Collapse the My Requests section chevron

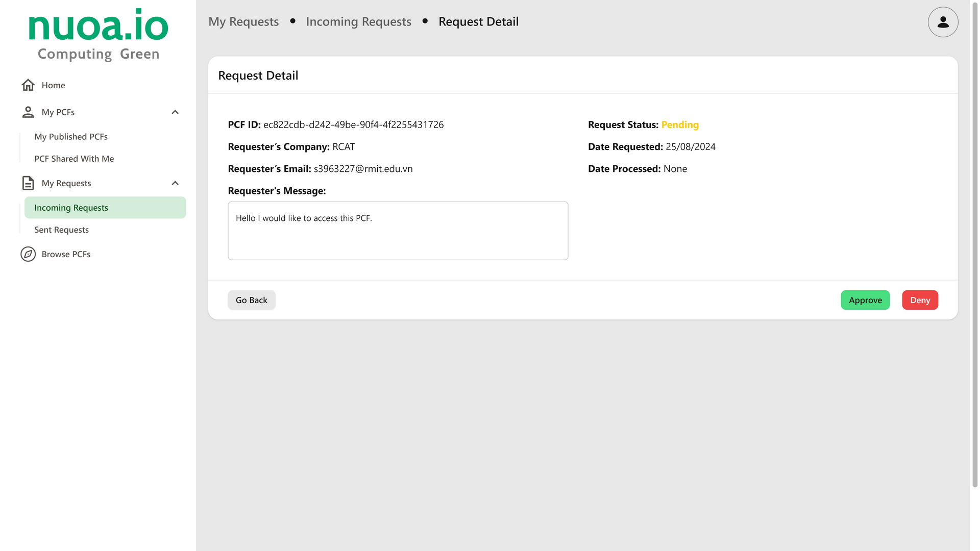(175, 183)
